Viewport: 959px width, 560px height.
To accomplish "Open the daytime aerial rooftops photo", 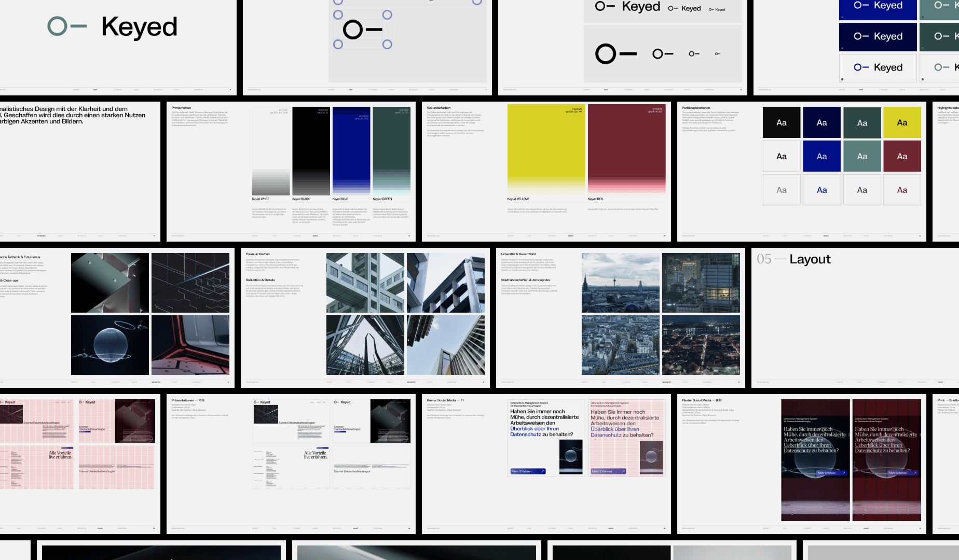I will (x=621, y=345).
